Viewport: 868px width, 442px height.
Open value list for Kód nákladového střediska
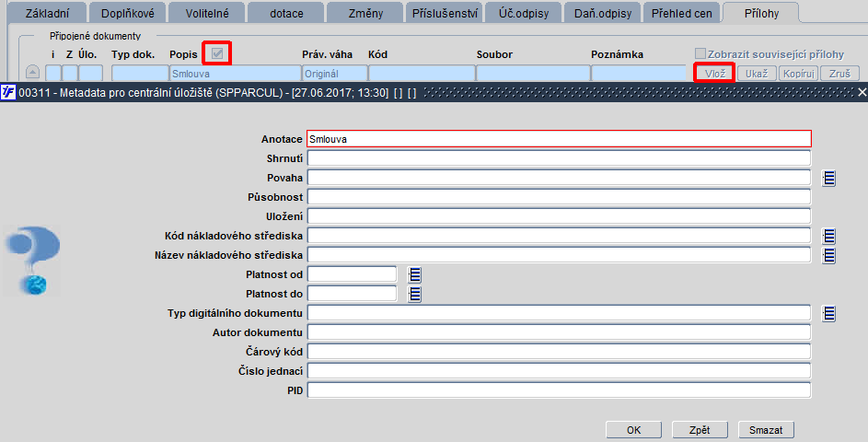[828, 236]
